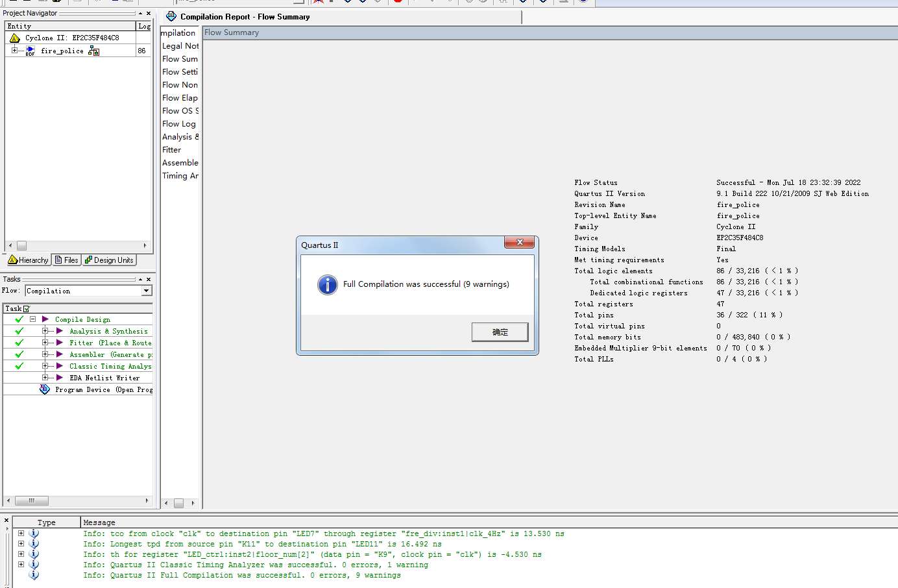This screenshot has width=898, height=588.
Task: Click the Message column header
Action: 489,522
